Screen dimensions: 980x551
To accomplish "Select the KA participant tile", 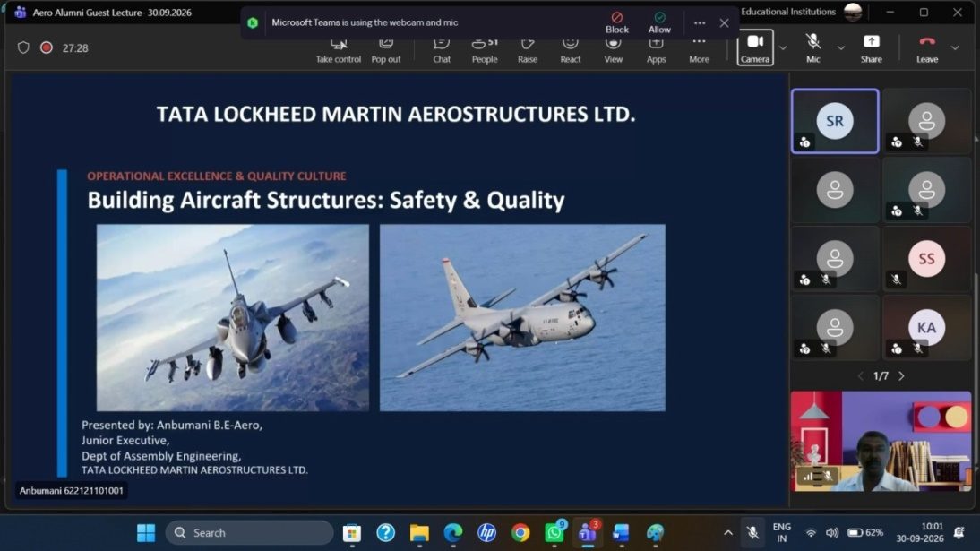I will pos(927,328).
